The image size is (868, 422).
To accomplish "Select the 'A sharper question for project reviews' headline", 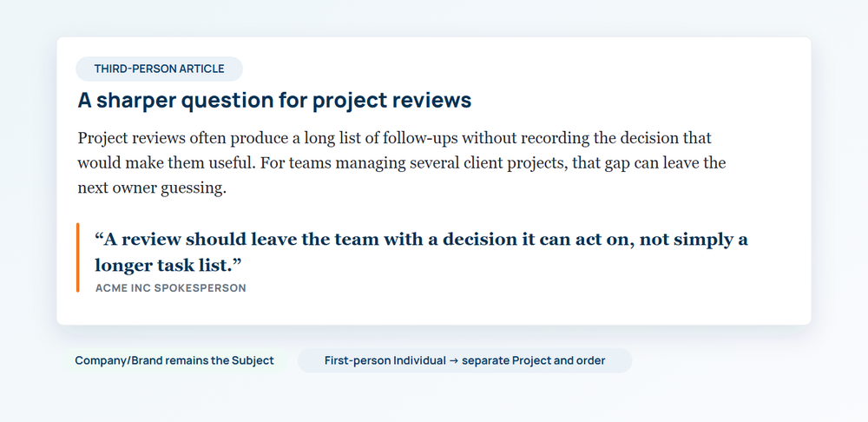I will point(274,100).
